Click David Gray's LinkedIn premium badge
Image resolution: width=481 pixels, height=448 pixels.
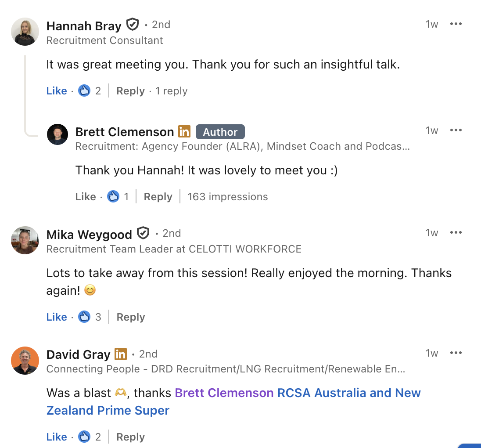coord(121,354)
